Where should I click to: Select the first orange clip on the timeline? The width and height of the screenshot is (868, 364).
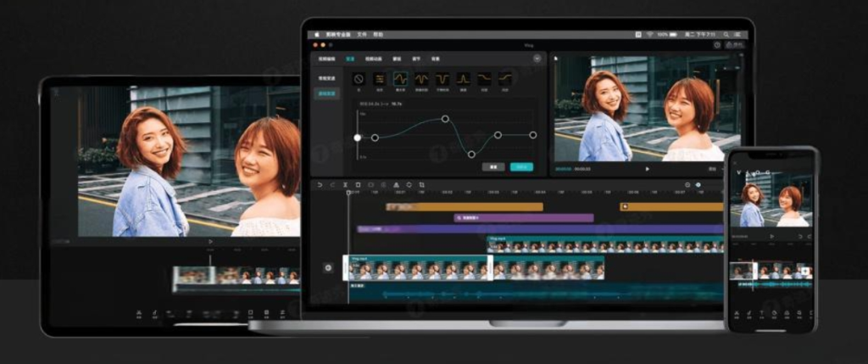click(465, 207)
